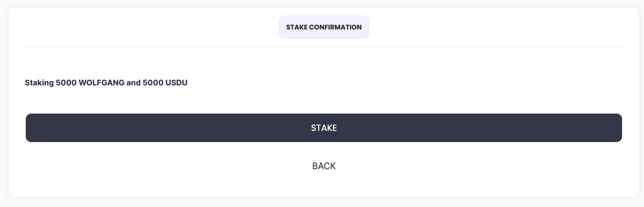Click the 5000 USDU staking line
Image resolution: width=644 pixels, height=207 pixels.
click(106, 83)
